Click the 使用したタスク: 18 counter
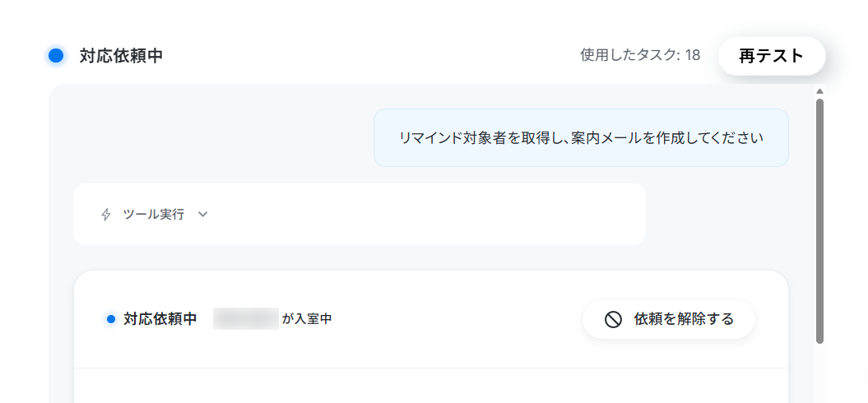 (640, 55)
